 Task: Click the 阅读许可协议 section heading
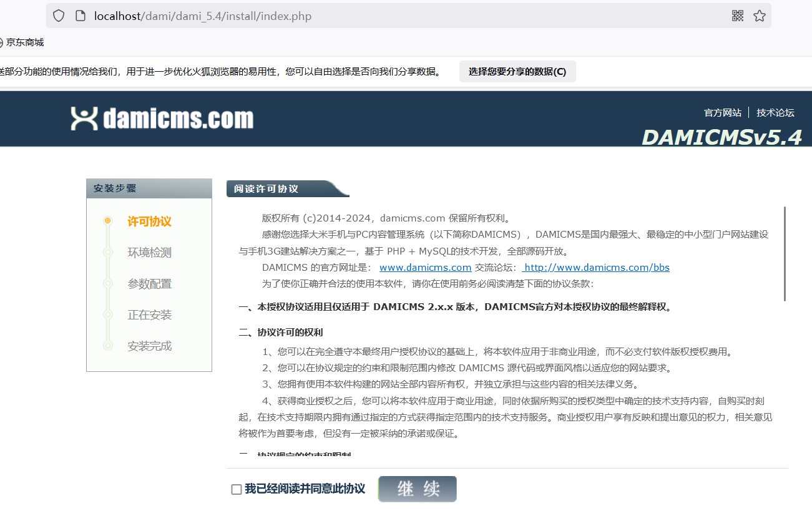pos(267,188)
